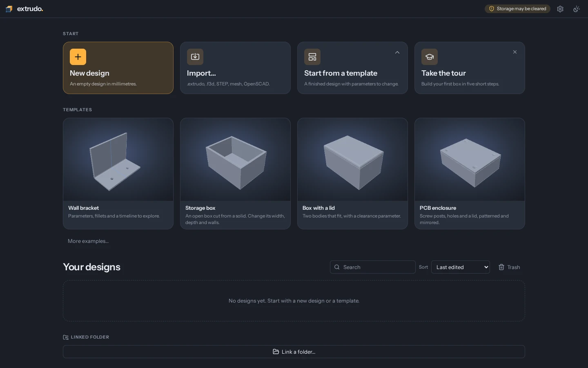
Task: Click the Import download icon
Action: tap(195, 57)
